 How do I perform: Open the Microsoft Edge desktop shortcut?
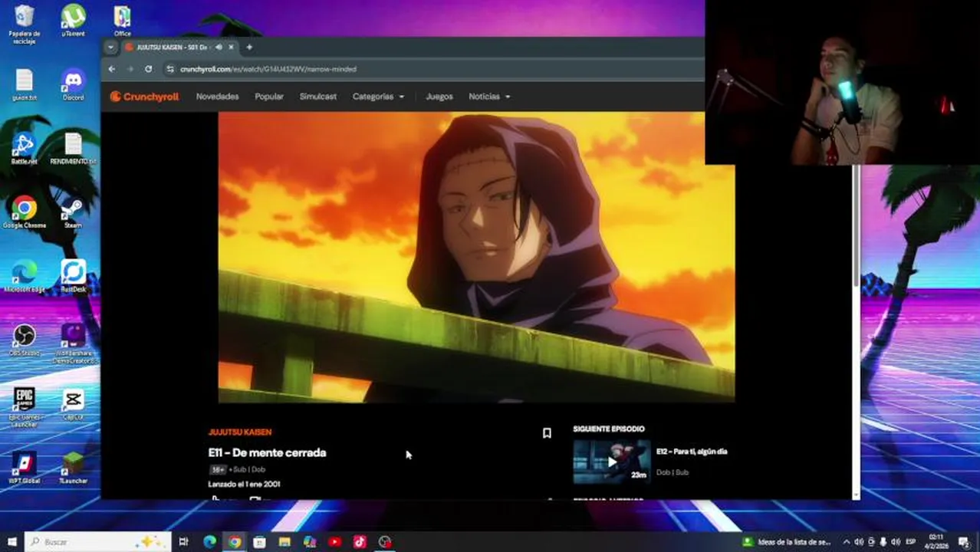click(25, 276)
